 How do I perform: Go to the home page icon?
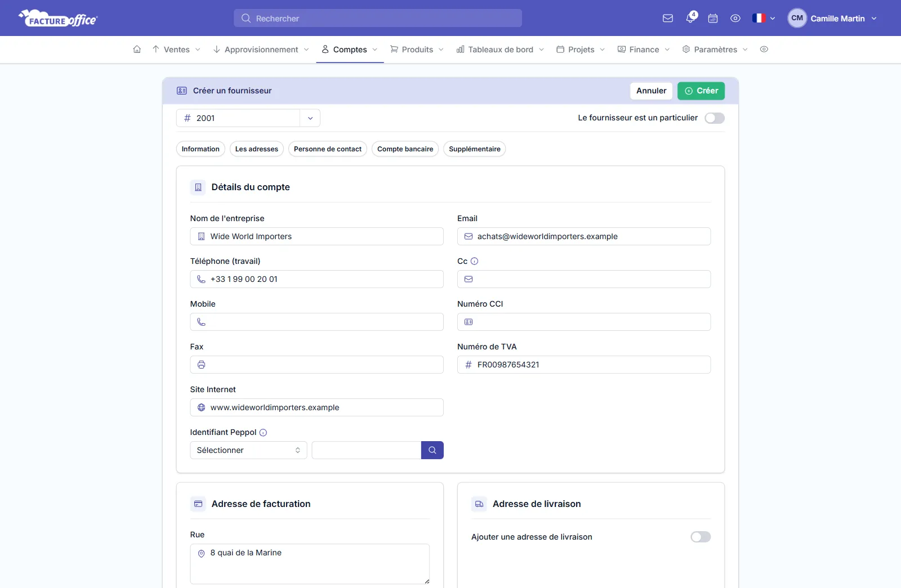(x=137, y=50)
